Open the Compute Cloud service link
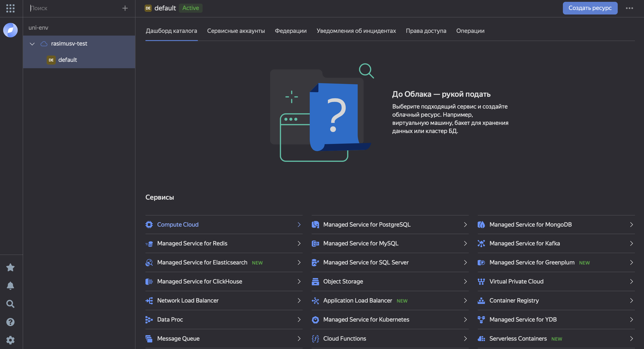 point(178,225)
